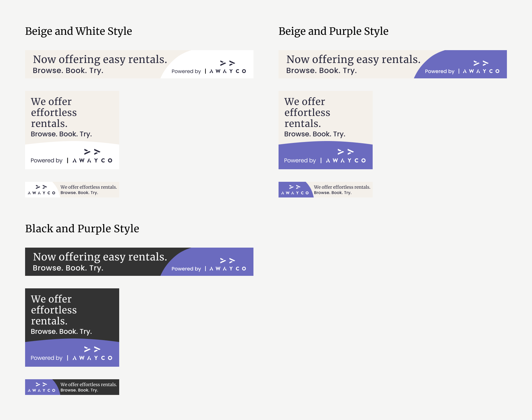Viewport: 532px width, 420px height.
Task: Click the Awayco arrows logo in beige-white wide banner
Action: click(x=227, y=67)
